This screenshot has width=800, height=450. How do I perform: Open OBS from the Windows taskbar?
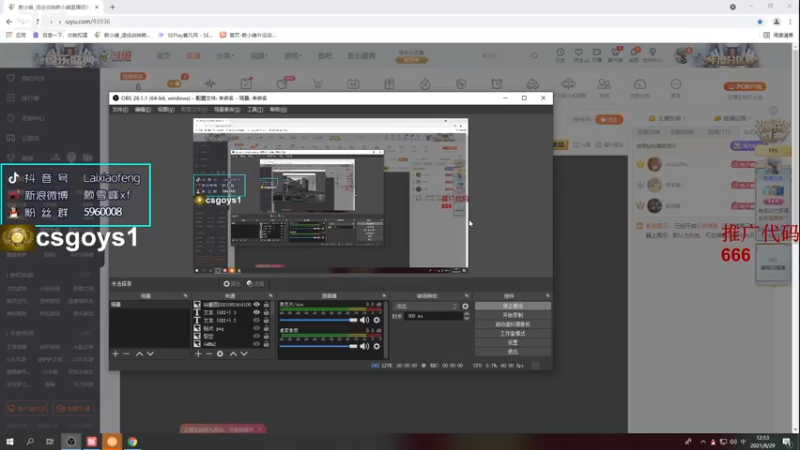[x=71, y=442]
